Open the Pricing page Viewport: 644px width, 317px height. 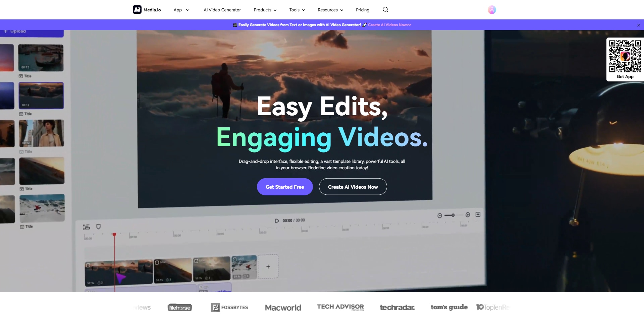pyautogui.click(x=362, y=10)
